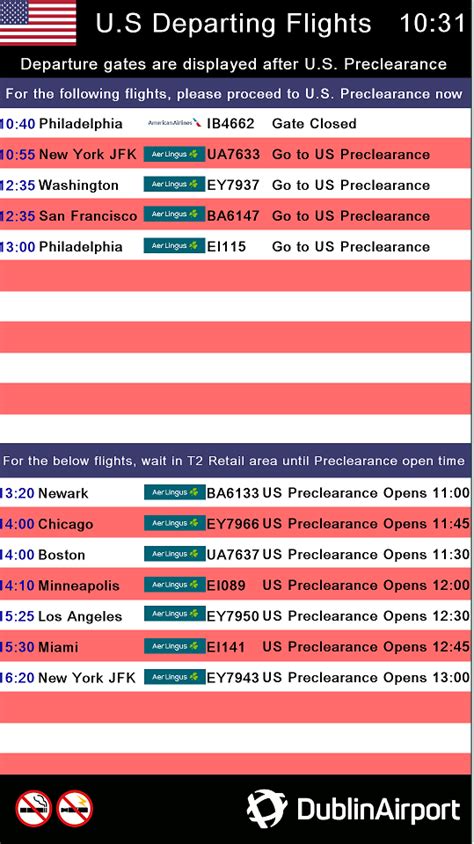
Task: Select the Miami destination
Action: pyautogui.click(x=58, y=646)
